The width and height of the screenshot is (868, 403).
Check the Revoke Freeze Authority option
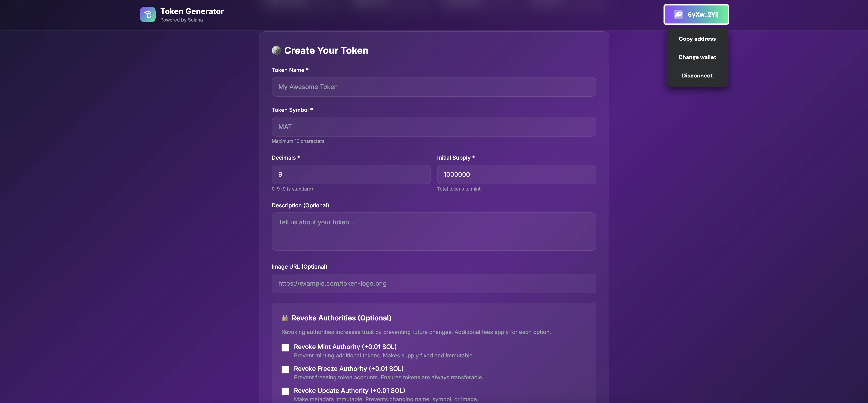pos(285,369)
